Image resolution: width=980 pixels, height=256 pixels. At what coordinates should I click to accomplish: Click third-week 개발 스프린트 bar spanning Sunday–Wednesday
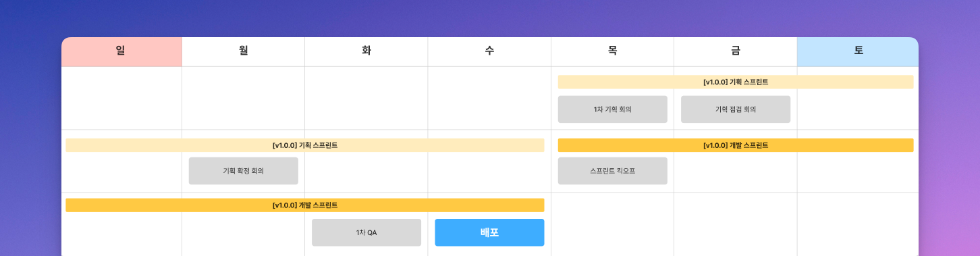coord(305,205)
